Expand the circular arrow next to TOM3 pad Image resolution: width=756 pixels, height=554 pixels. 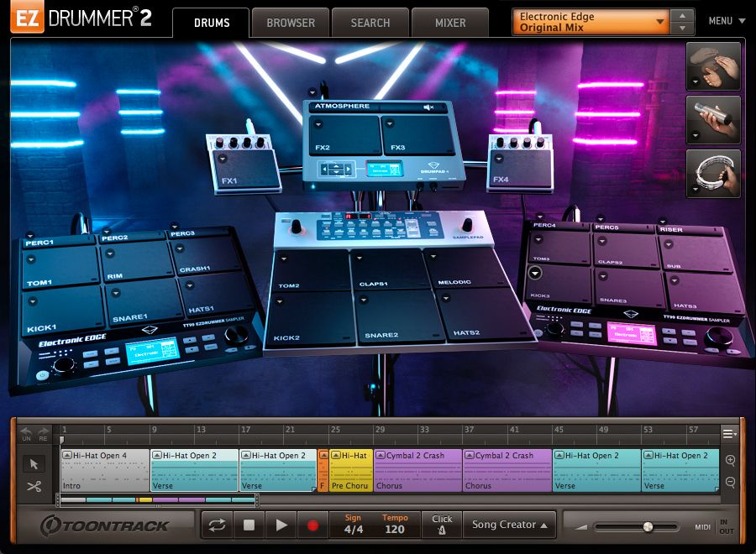pos(535,272)
